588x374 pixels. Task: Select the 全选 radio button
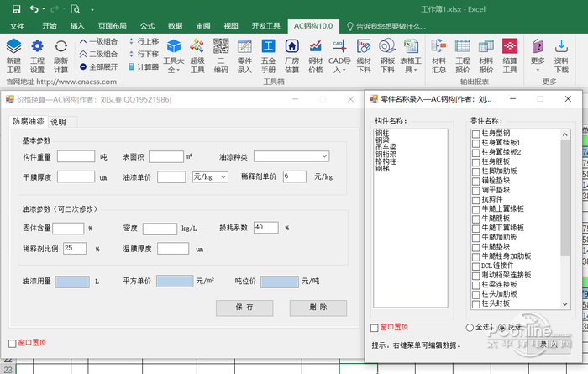470,328
